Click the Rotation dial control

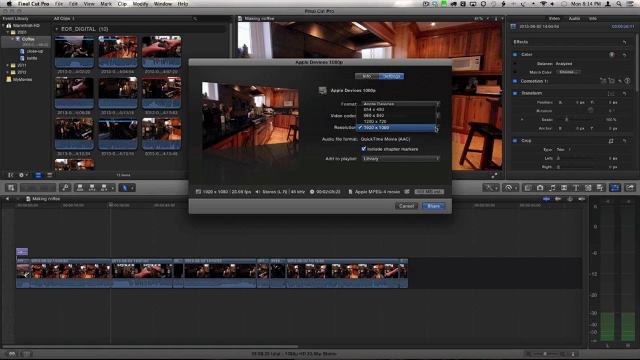tap(590, 111)
